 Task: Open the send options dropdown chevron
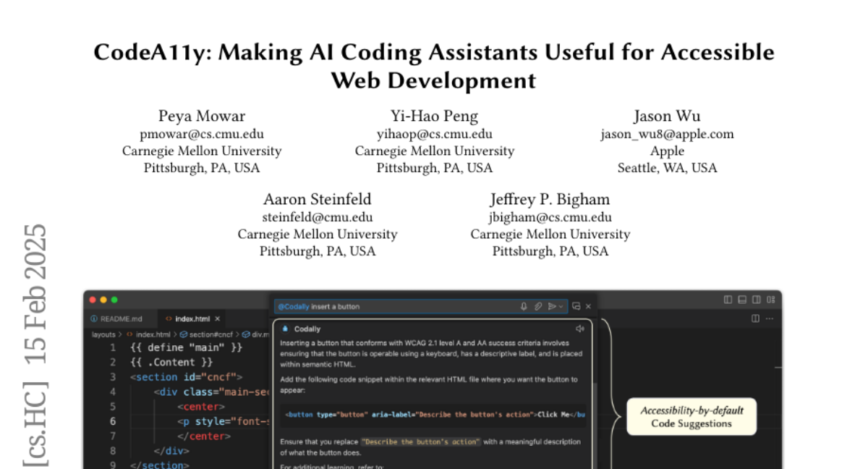[561, 307]
